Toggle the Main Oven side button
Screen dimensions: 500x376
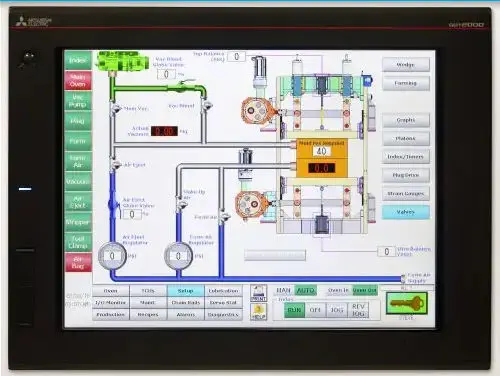coord(78,81)
